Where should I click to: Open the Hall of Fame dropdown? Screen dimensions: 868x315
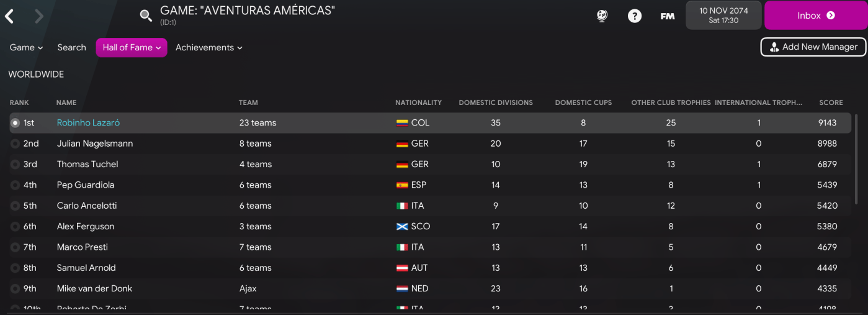(131, 47)
